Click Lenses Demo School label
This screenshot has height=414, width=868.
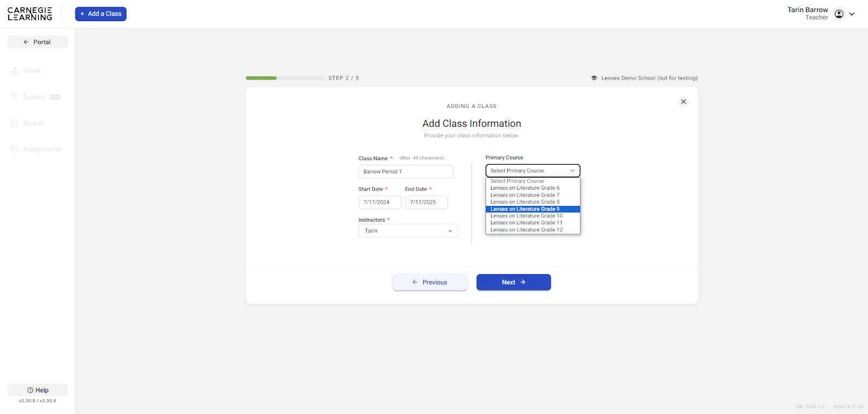pos(649,78)
